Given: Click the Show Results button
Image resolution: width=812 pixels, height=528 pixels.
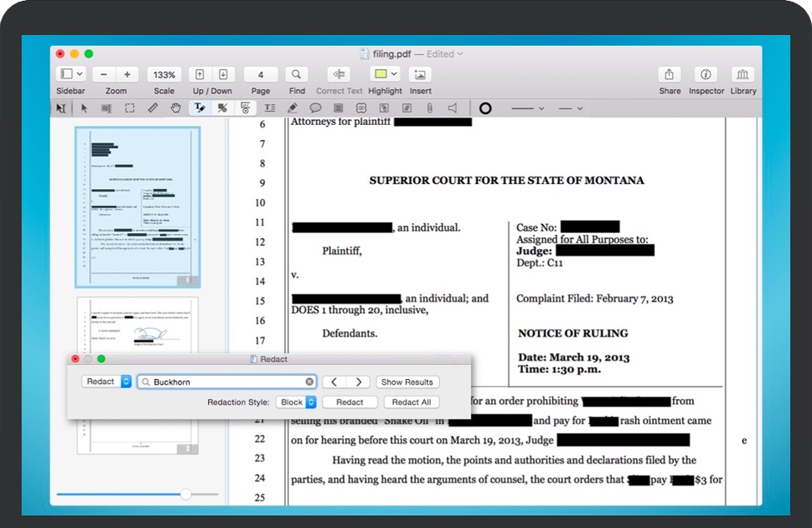Looking at the screenshot, I should (406, 381).
